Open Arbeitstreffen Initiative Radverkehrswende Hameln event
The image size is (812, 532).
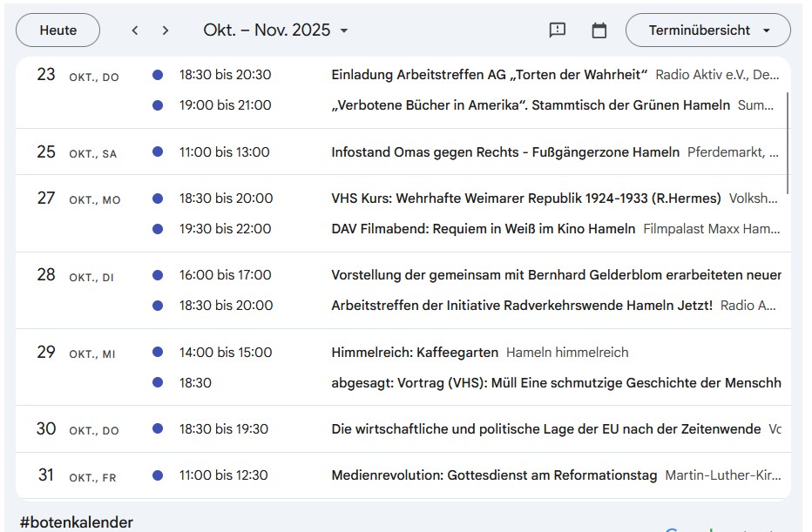(x=521, y=306)
